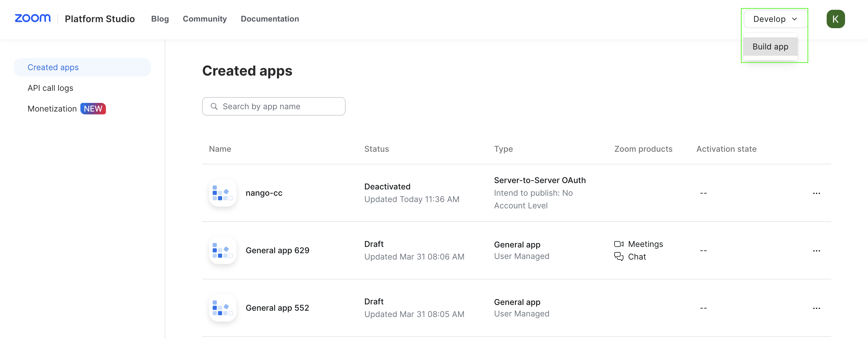This screenshot has height=338, width=868.
Task: Click Chat product label
Action: (637, 257)
